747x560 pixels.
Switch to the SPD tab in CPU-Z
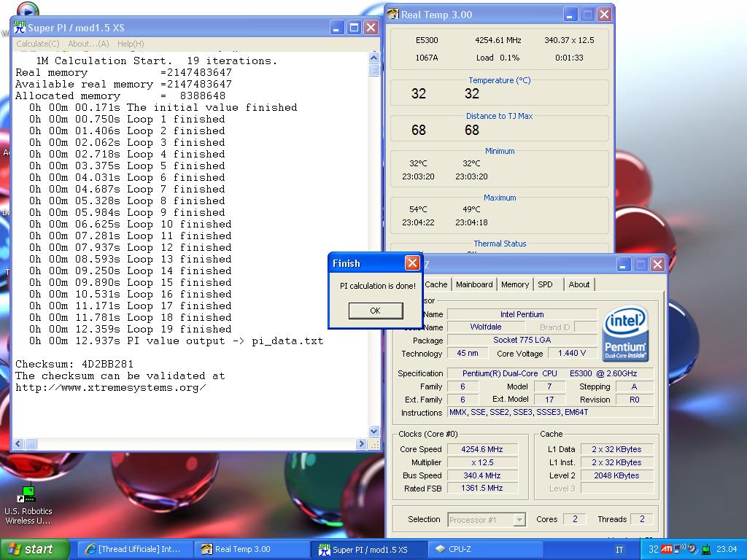[545, 284]
